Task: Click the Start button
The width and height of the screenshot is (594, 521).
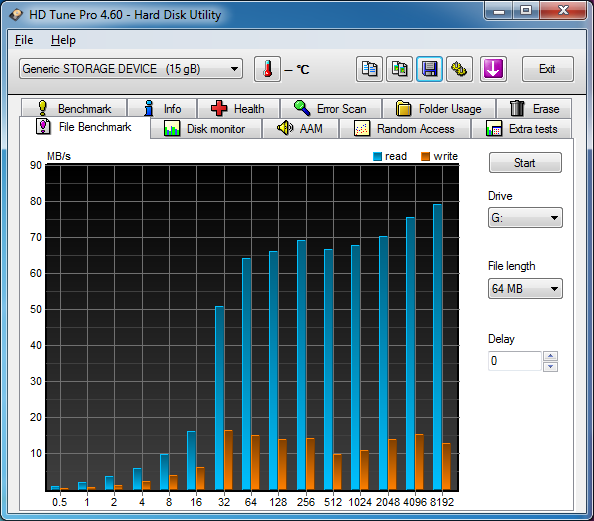Action: tap(525, 163)
